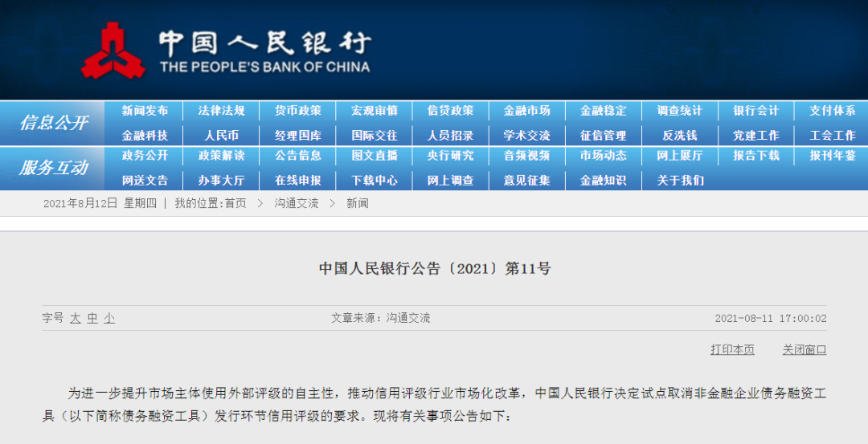Viewport: 868px width, 444px height.
Task: Go to 报刊年鉴
Action: point(833,156)
